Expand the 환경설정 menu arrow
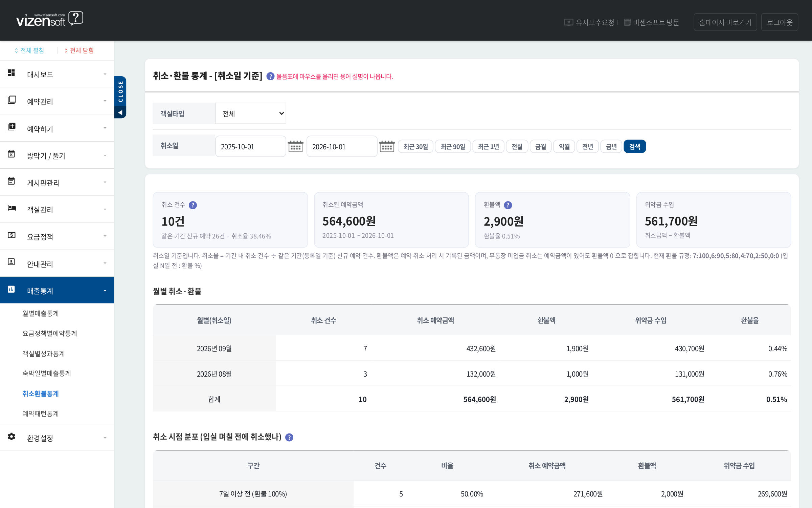The width and height of the screenshot is (812, 508). pos(105,438)
